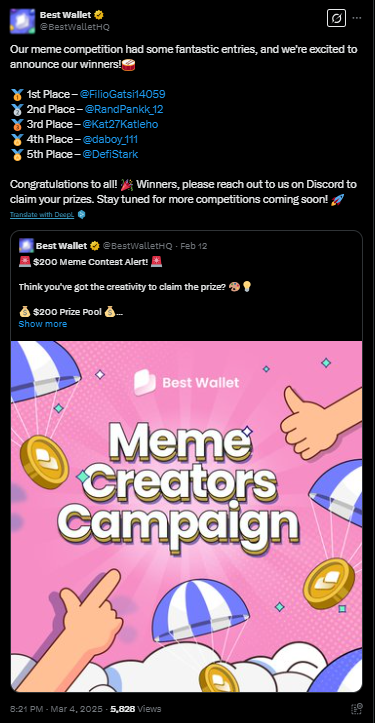375x723 pixels.
Task: Click the DeepL logo icon
Action: tap(81, 214)
